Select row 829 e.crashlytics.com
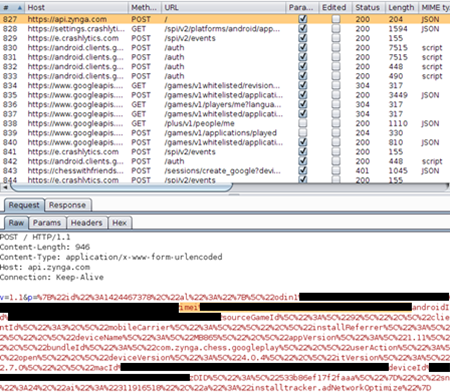This screenshot has height=392, width=450. (x=225, y=38)
